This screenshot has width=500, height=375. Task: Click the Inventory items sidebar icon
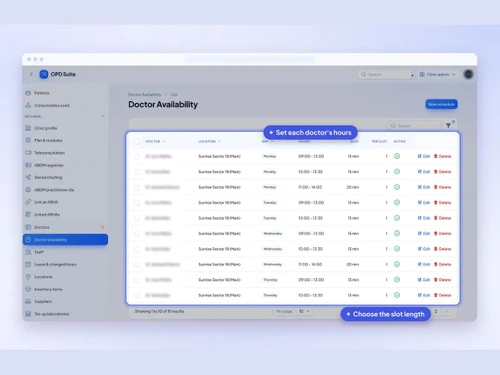(x=28, y=289)
